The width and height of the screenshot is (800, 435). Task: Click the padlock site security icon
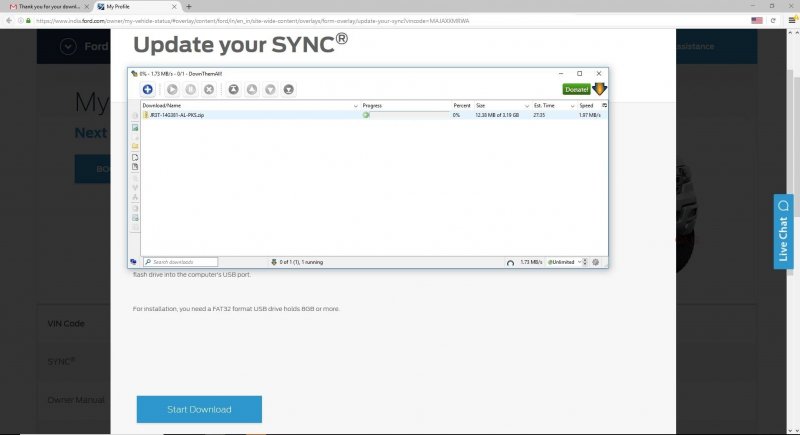[x=28, y=20]
